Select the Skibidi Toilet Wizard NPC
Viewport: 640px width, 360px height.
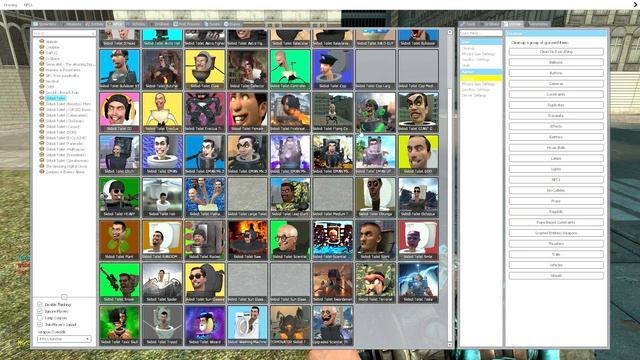pyautogui.click(x=205, y=325)
